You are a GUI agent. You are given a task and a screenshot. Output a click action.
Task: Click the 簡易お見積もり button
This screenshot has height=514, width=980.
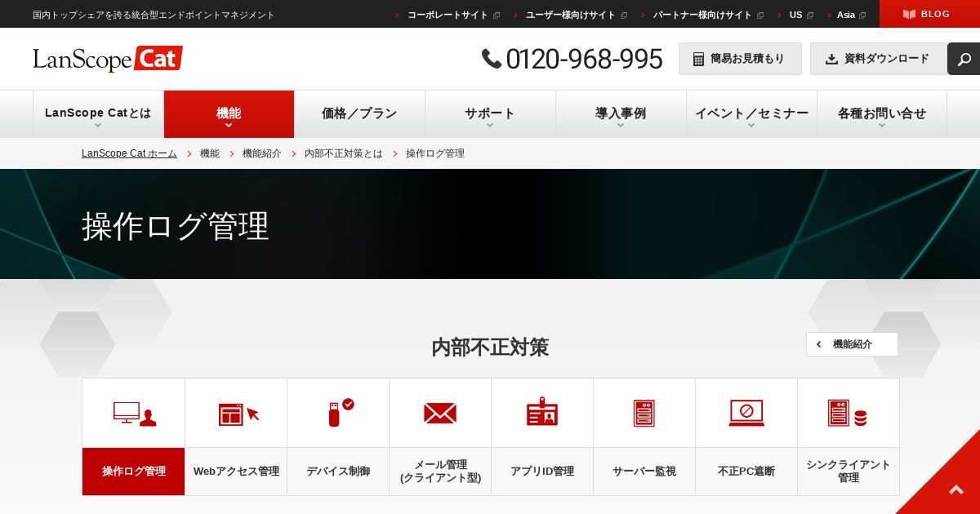740,59
